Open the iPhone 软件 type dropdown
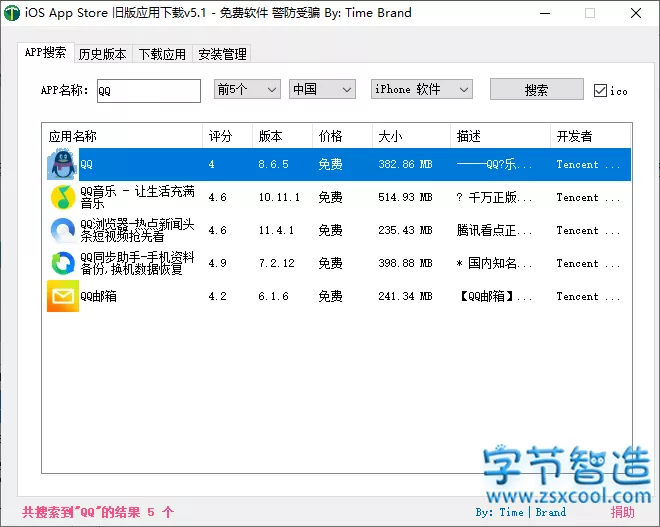This screenshot has height=527, width=660. coord(422,89)
